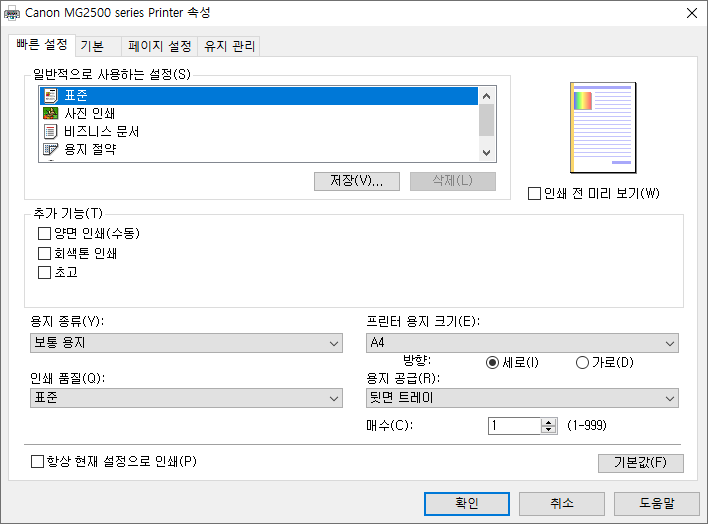Click the settings list scroll down arrow
708x524 pixels.
tap(486, 153)
